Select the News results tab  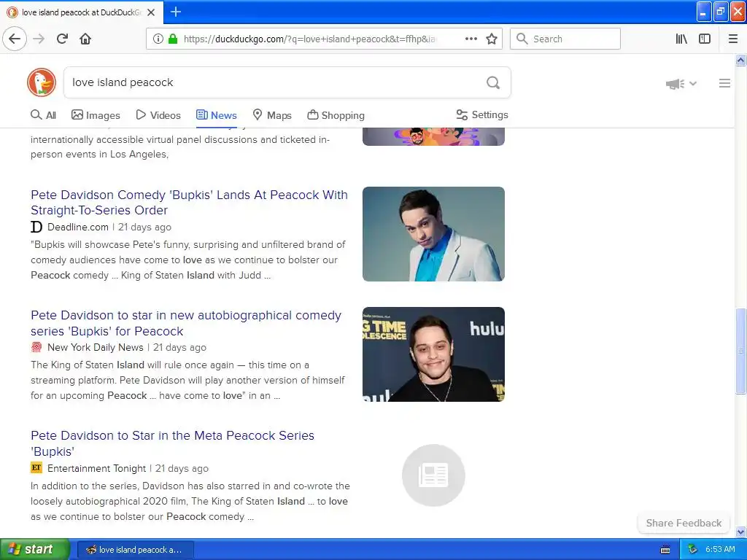tap(216, 114)
